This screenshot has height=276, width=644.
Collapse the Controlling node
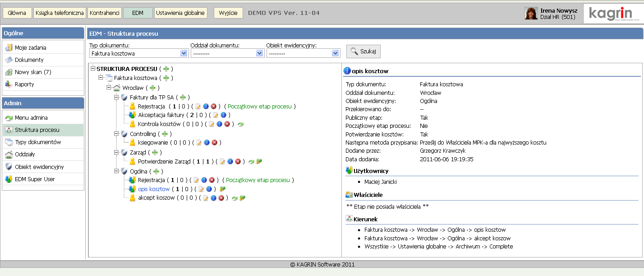(x=117, y=134)
